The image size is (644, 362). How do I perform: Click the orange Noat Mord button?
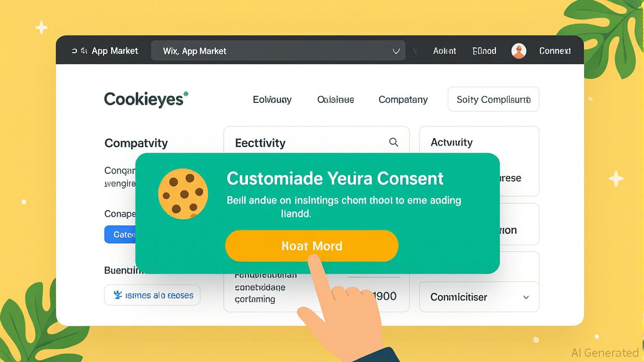pyautogui.click(x=312, y=246)
